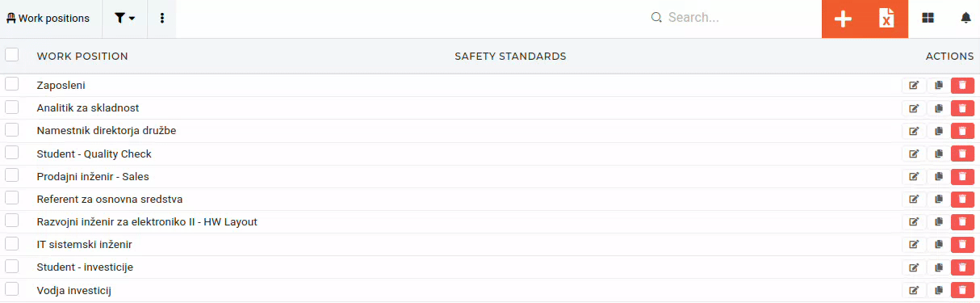Screen dimensions: 980x303
Task: Edit Prodajni inženir - Sales position
Action: [914, 176]
